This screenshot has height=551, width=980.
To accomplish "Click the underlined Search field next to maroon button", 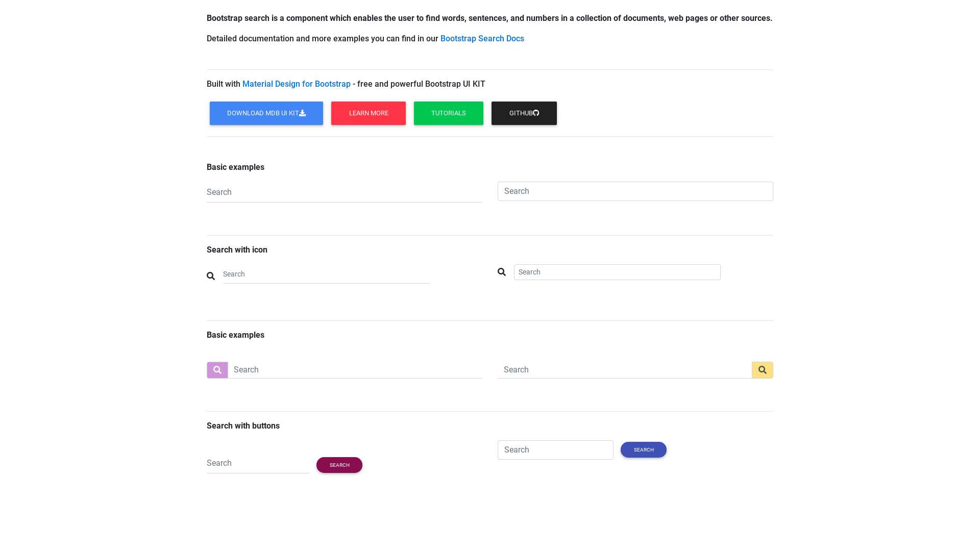I will click(x=257, y=463).
